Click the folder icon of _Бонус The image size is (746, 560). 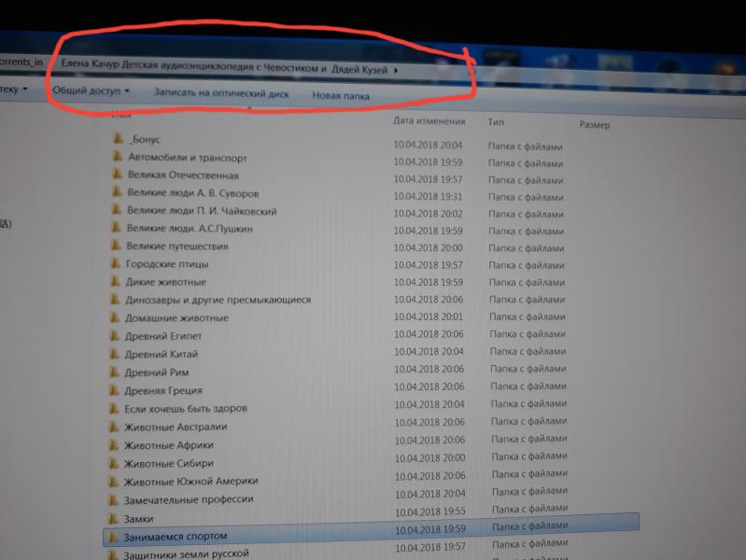point(118,138)
